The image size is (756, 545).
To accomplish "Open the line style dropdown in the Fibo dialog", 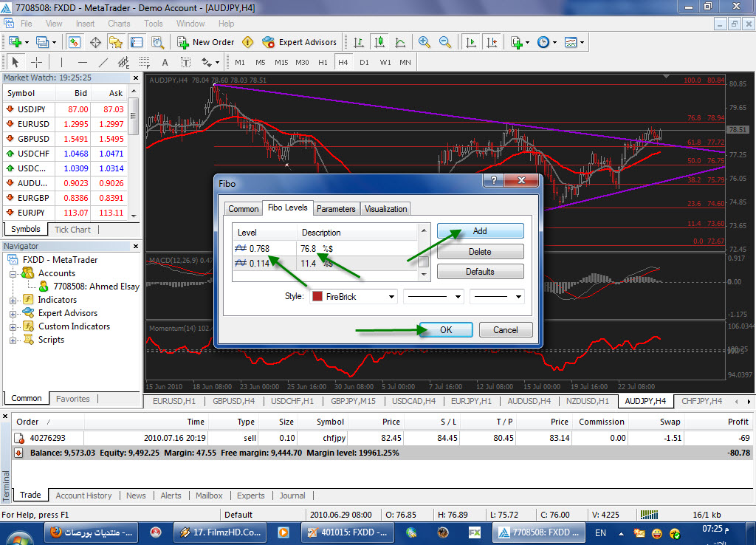I will pyautogui.click(x=433, y=296).
